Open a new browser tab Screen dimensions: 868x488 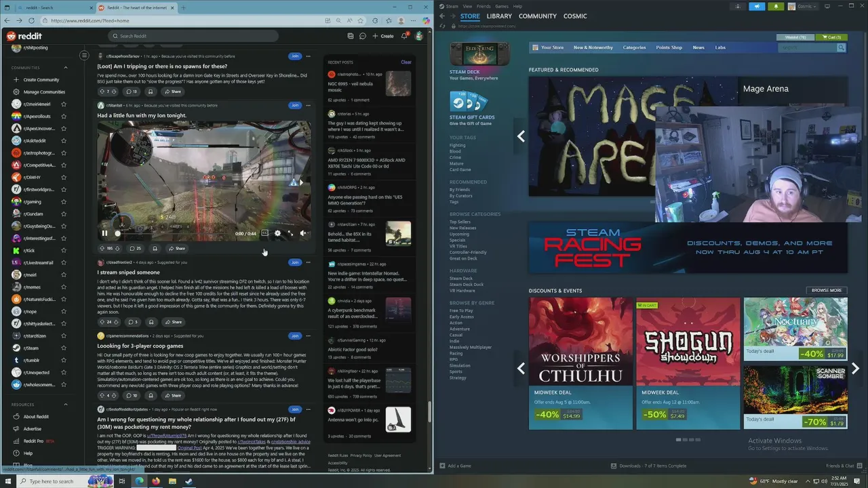[183, 7]
